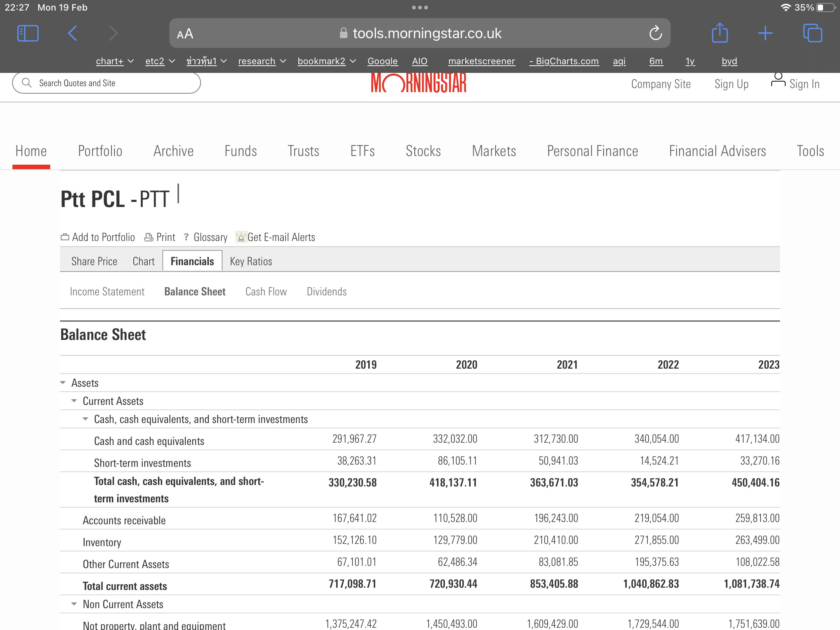Click the Glossary question mark icon
The width and height of the screenshot is (840, 630).
point(186,237)
